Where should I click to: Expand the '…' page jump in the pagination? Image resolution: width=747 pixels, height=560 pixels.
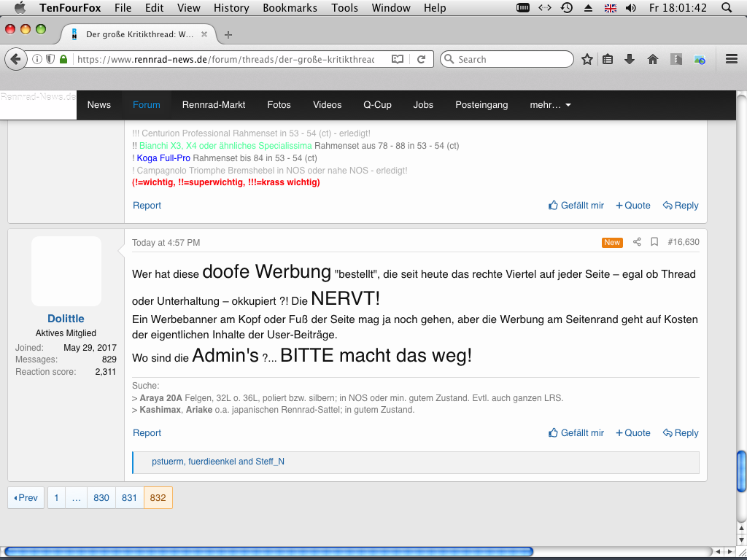pyautogui.click(x=77, y=498)
